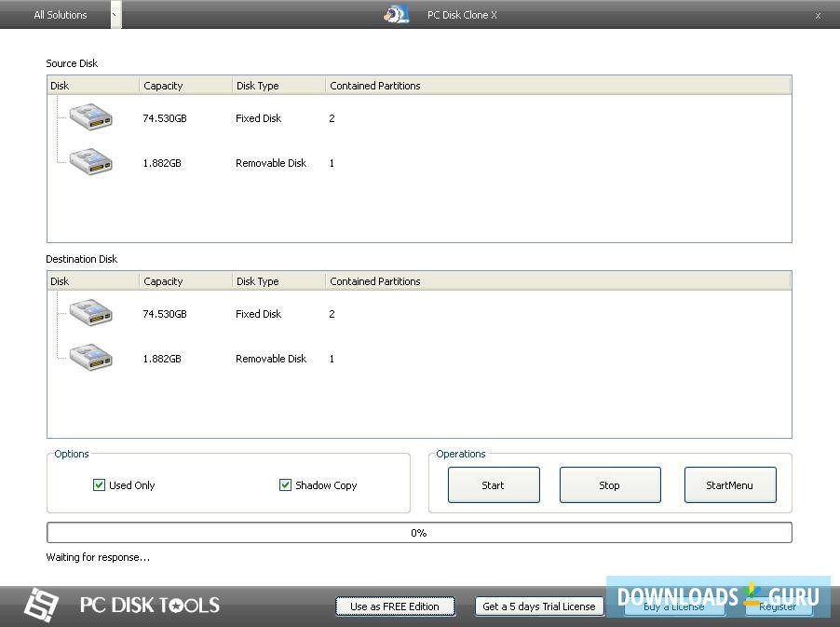Sort Destination Disk list by Capacity column
The height and width of the screenshot is (627, 840).
click(x=185, y=281)
